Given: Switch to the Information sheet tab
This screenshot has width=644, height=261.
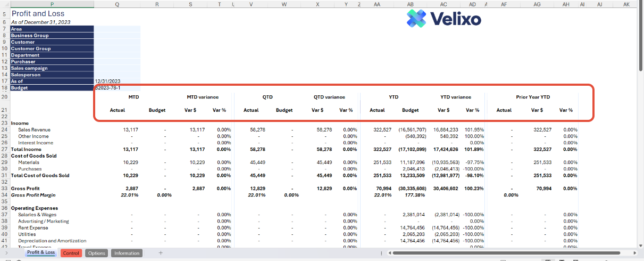Looking at the screenshot, I should pyautogui.click(x=127, y=253).
